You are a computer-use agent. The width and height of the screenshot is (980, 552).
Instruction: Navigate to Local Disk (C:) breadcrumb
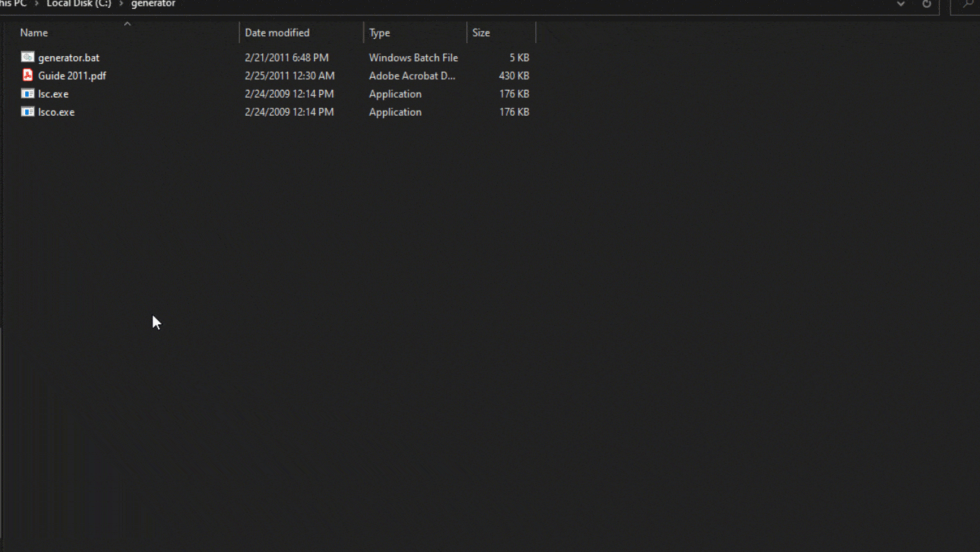click(79, 4)
